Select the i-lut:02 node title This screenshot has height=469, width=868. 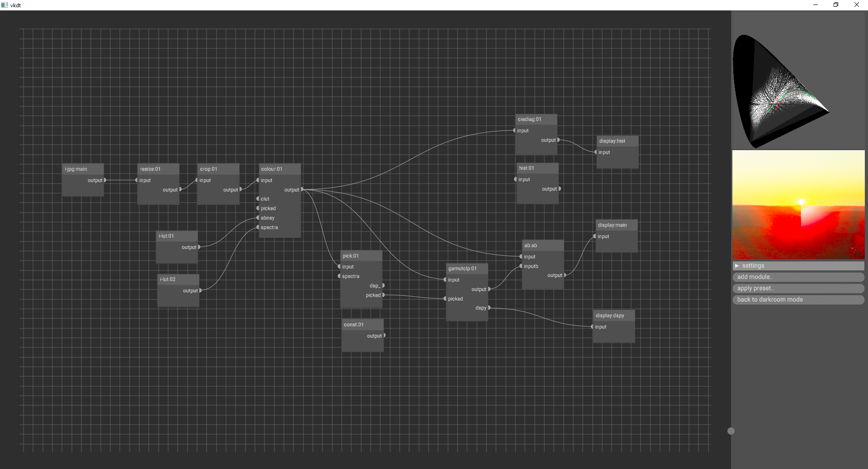178,280
